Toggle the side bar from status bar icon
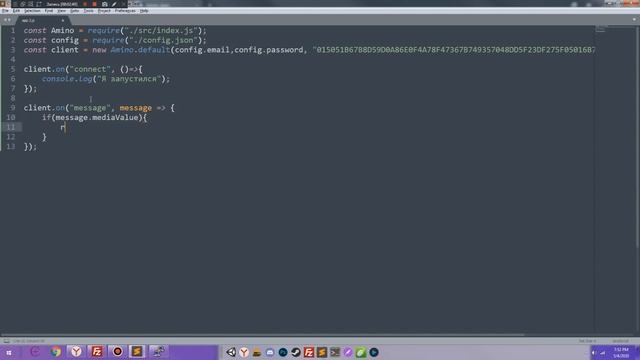This screenshot has height=360, width=640. pos(6,340)
